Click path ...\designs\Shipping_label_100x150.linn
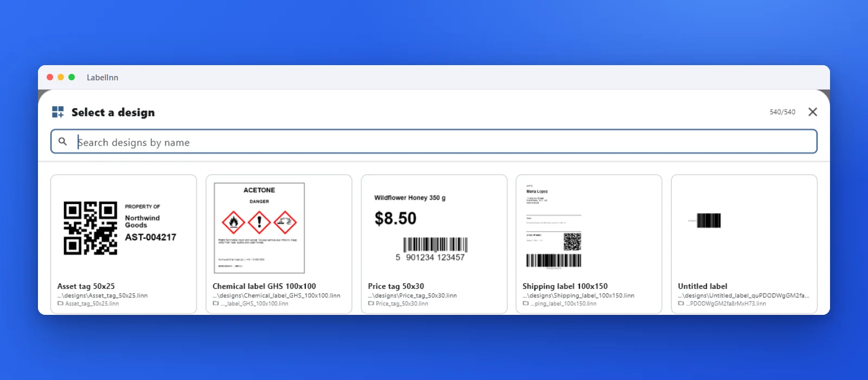This screenshot has width=868, height=380. (578, 295)
